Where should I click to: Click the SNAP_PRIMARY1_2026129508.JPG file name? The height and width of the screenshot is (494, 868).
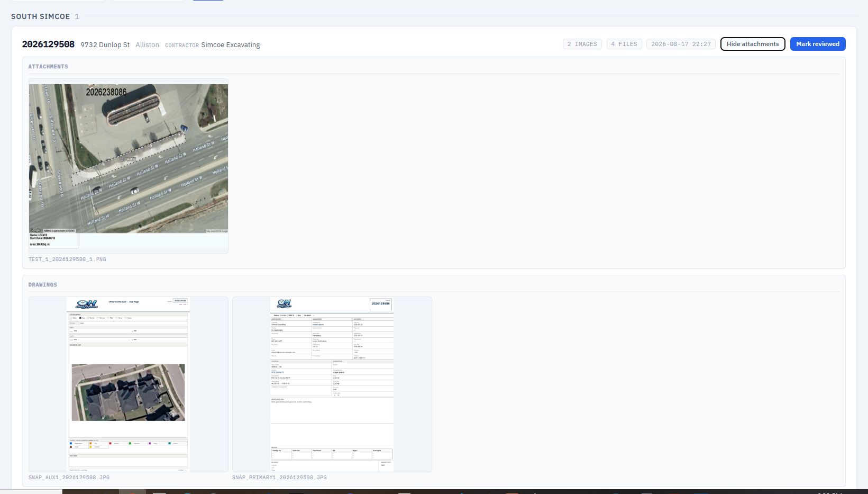point(279,478)
